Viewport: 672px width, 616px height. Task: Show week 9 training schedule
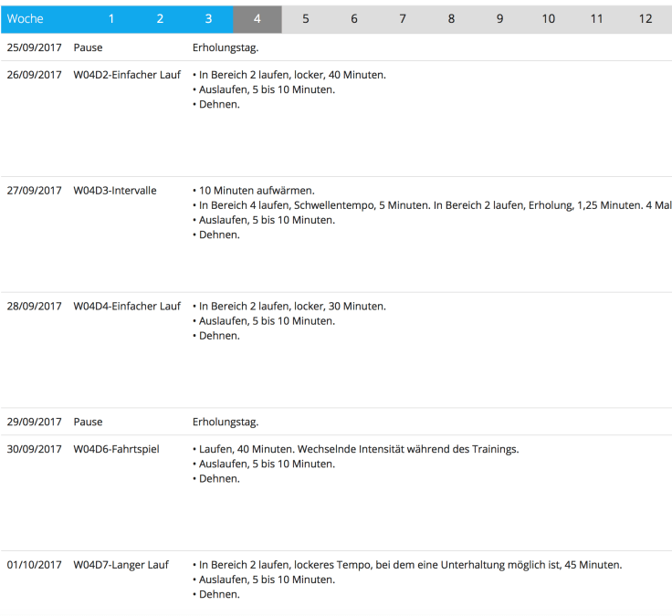click(499, 19)
